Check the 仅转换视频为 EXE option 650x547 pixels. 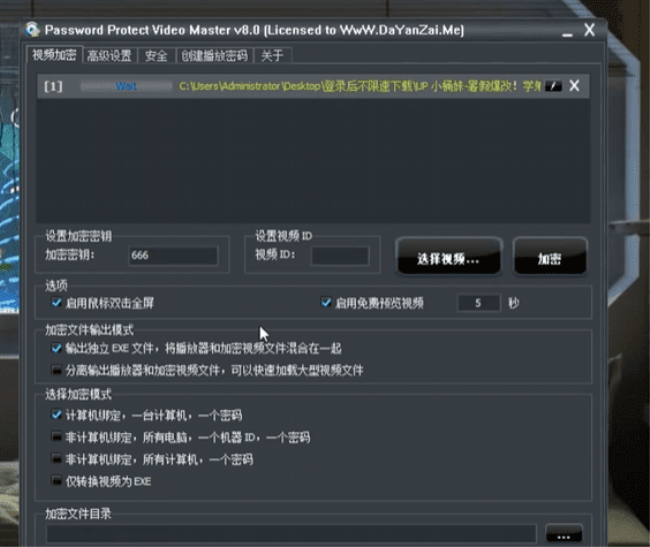click(57, 481)
